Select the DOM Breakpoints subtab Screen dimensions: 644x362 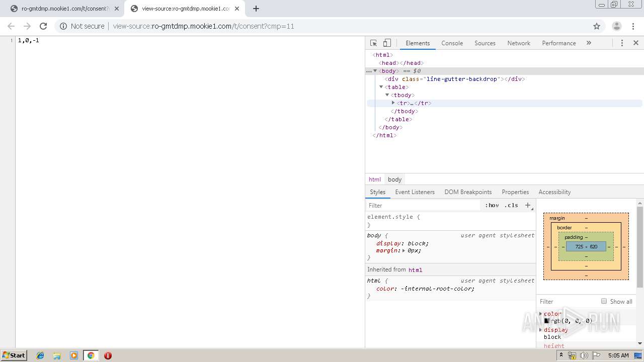468,192
